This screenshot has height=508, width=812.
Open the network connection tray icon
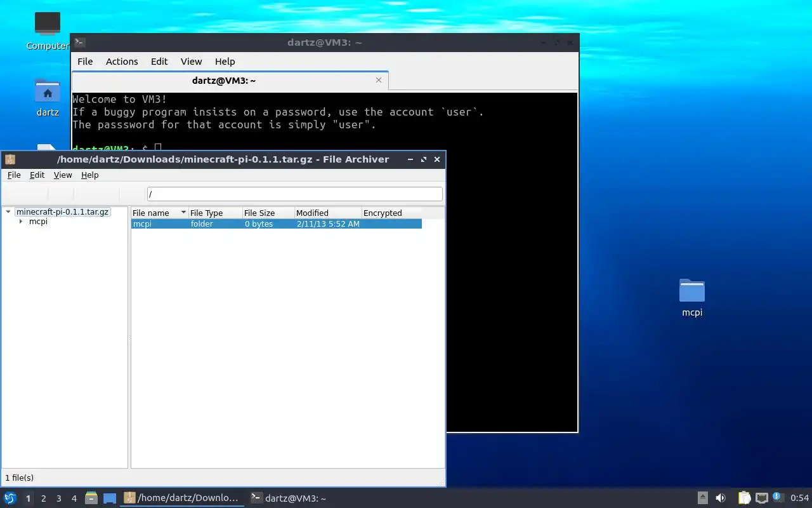coord(762,498)
